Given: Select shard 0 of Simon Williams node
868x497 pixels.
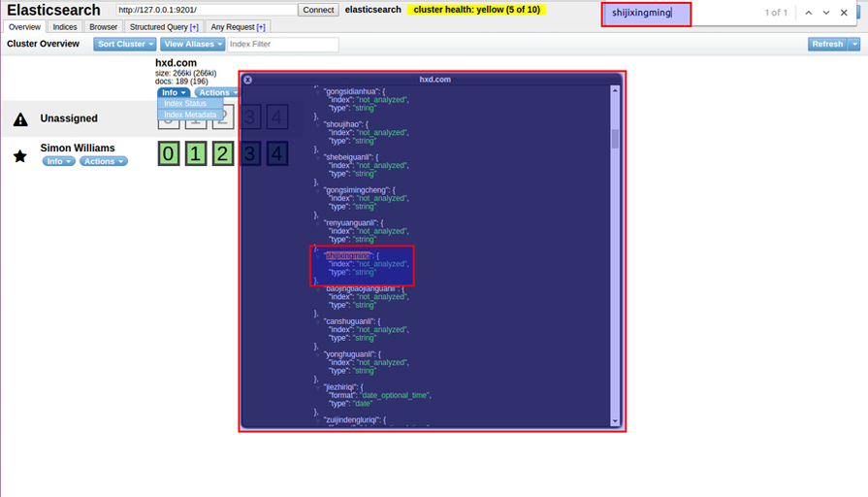Looking at the screenshot, I should 169,153.
